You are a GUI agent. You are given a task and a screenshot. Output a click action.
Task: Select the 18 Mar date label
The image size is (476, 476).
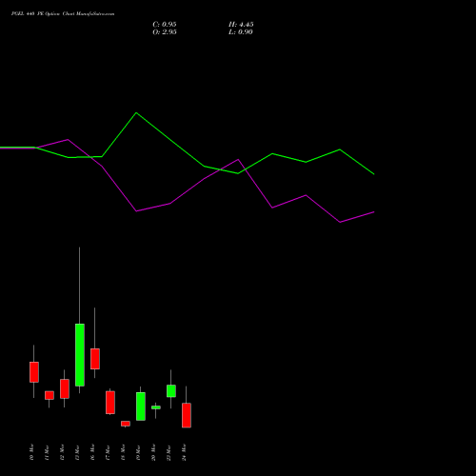(123, 452)
